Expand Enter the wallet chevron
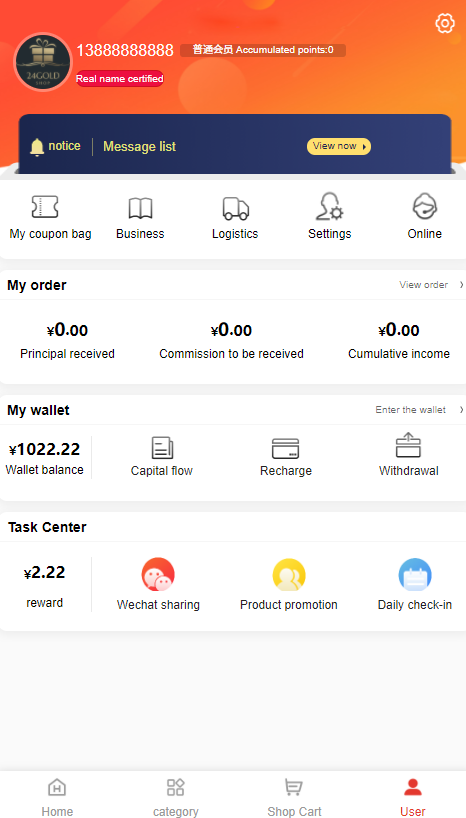This screenshot has width=466, height=818. pyautogui.click(x=461, y=410)
